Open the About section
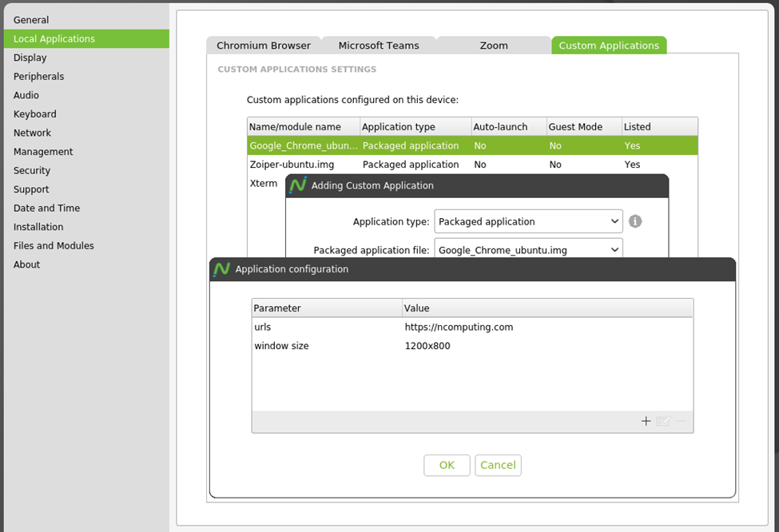The height and width of the screenshot is (532, 779). click(86, 264)
